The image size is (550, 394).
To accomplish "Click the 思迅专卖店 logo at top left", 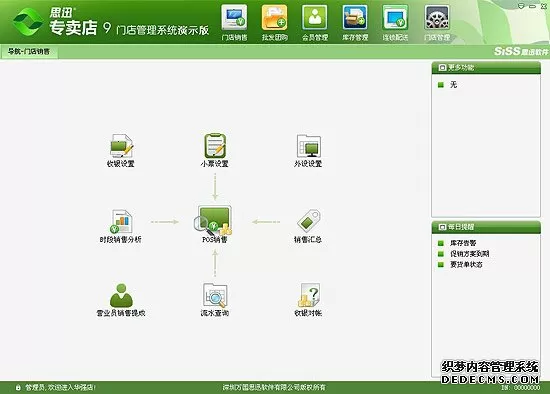I will (55, 22).
